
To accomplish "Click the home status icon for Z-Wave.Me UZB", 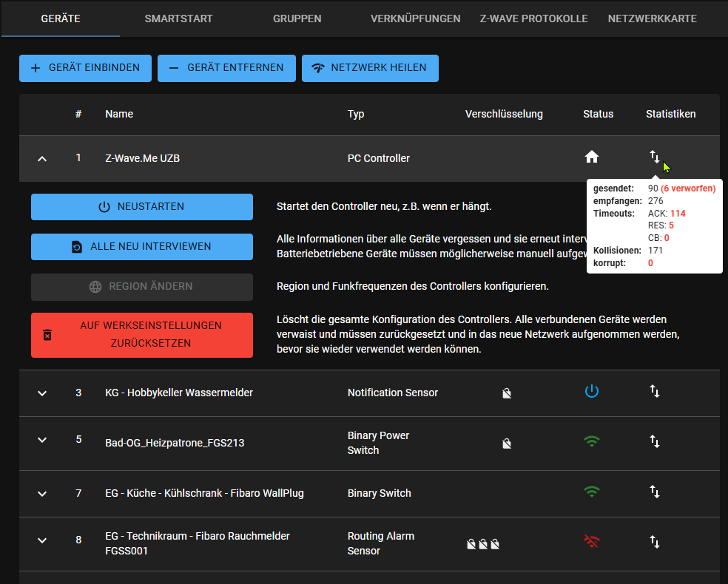I will pos(591,157).
